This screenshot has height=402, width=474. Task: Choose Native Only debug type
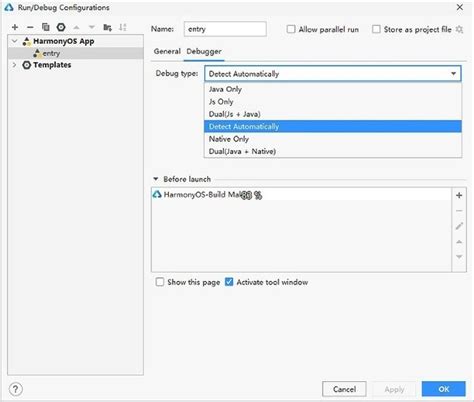pyautogui.click(x=333, y=139)
